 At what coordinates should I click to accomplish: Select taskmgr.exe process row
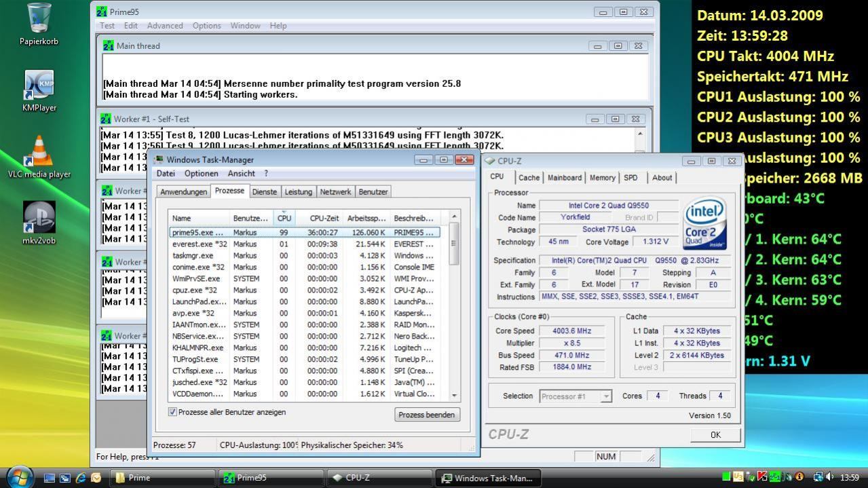304,255
